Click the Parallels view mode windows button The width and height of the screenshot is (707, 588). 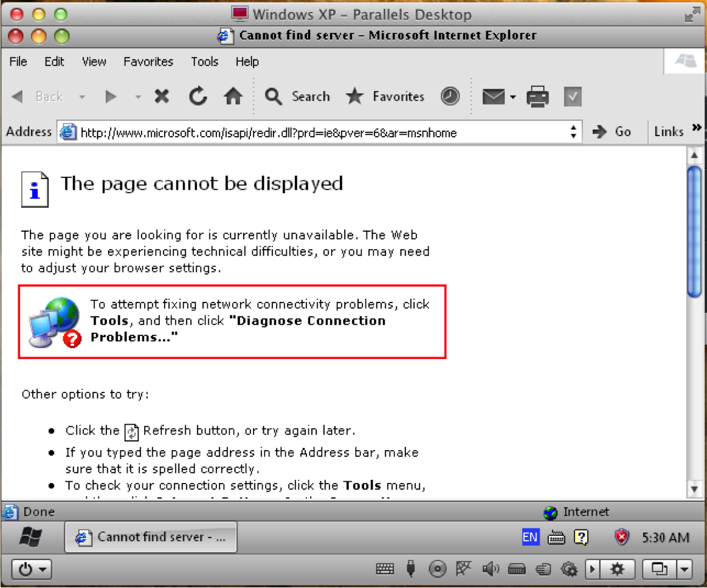tap(659, 570)
